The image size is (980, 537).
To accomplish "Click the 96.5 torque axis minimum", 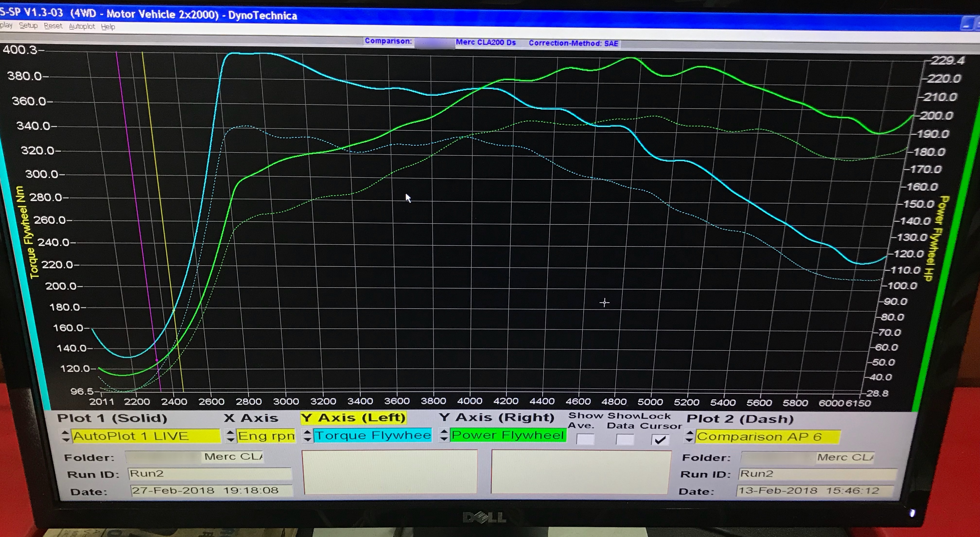I will tap(82, 391).
